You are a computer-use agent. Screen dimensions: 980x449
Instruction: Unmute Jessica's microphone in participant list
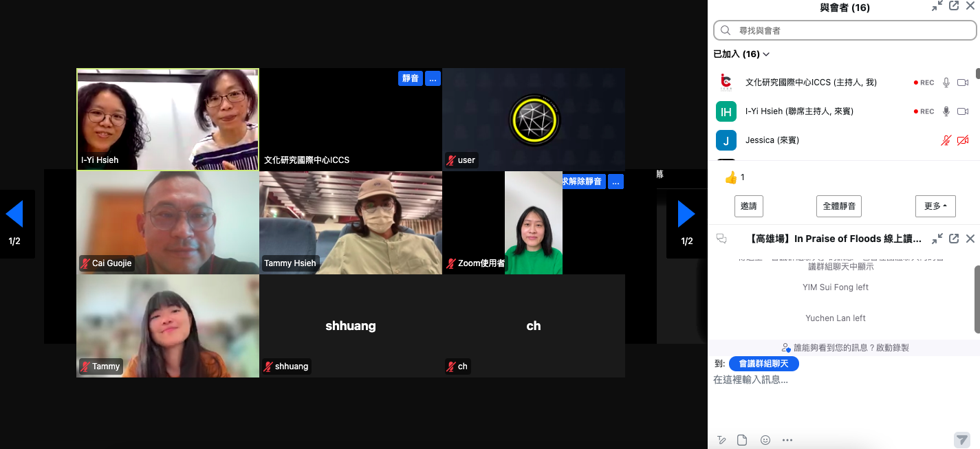point(946,140)
